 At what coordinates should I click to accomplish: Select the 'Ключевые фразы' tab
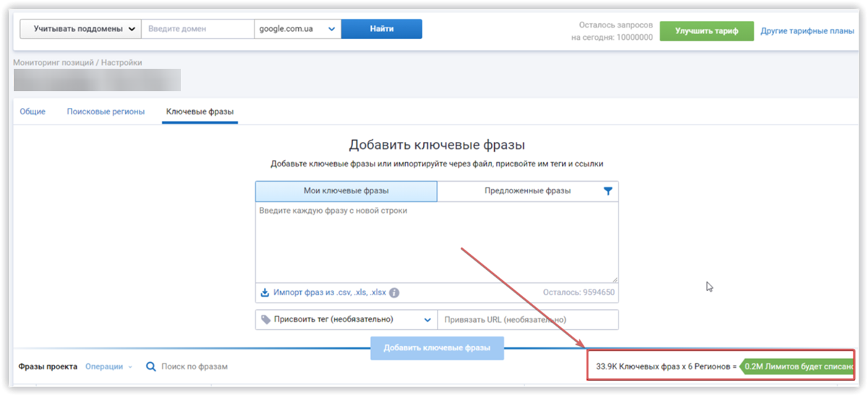point(200,111)
